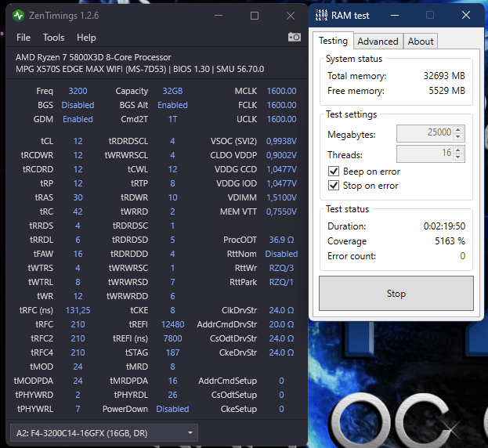
Task: Click the tPHYRDL value 26
Action: tap(172, 395)
